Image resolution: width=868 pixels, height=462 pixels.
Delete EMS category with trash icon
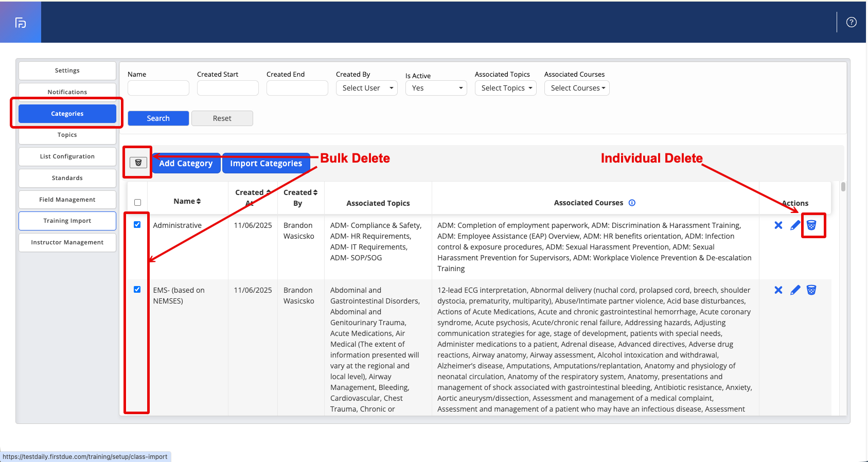(x=811, y=290)
